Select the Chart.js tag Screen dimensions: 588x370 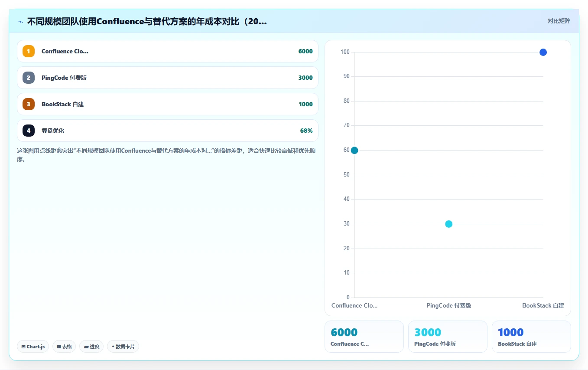pyautogui.click(x=33, y=347)
